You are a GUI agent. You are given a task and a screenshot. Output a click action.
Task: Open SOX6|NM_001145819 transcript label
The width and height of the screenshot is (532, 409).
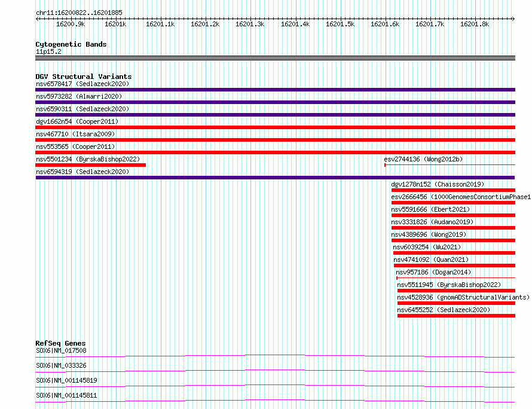click(66, 380)
